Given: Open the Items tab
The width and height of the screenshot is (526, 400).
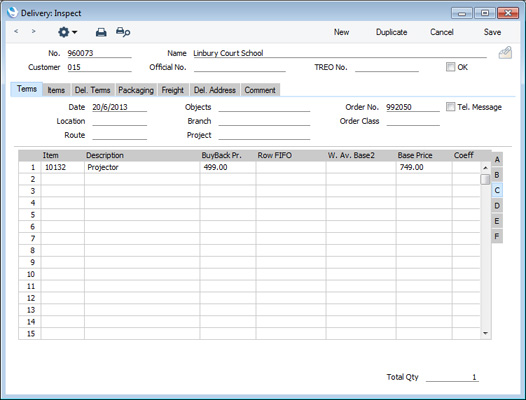Looking at the screenshot, I should 56,90.
